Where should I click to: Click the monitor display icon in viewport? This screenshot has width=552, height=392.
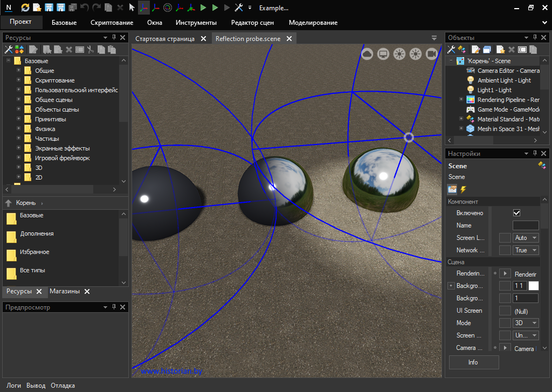pyautogui.click(x=383, y=53)
